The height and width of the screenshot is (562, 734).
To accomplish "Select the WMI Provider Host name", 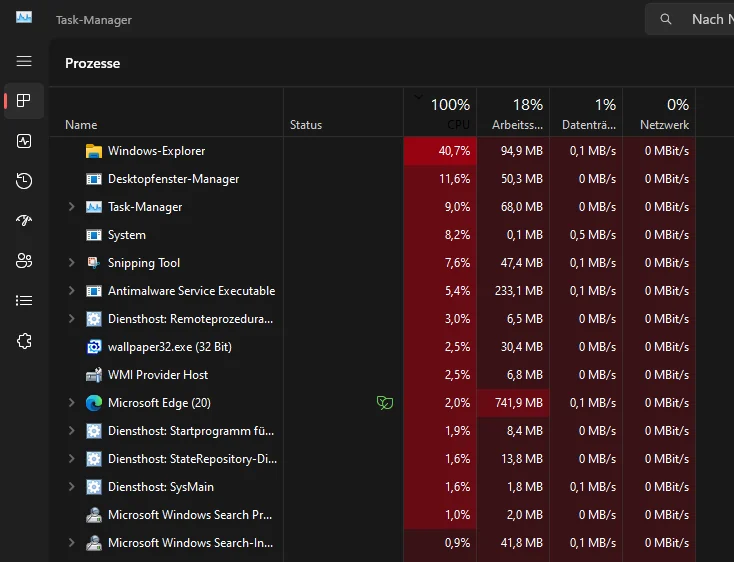I will [x=158, y=375].
